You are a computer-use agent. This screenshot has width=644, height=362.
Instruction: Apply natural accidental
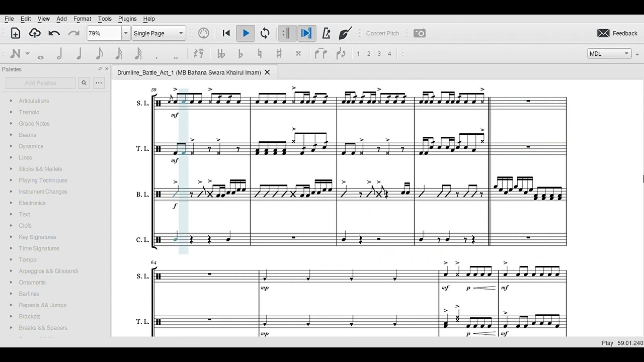(260, 54)
